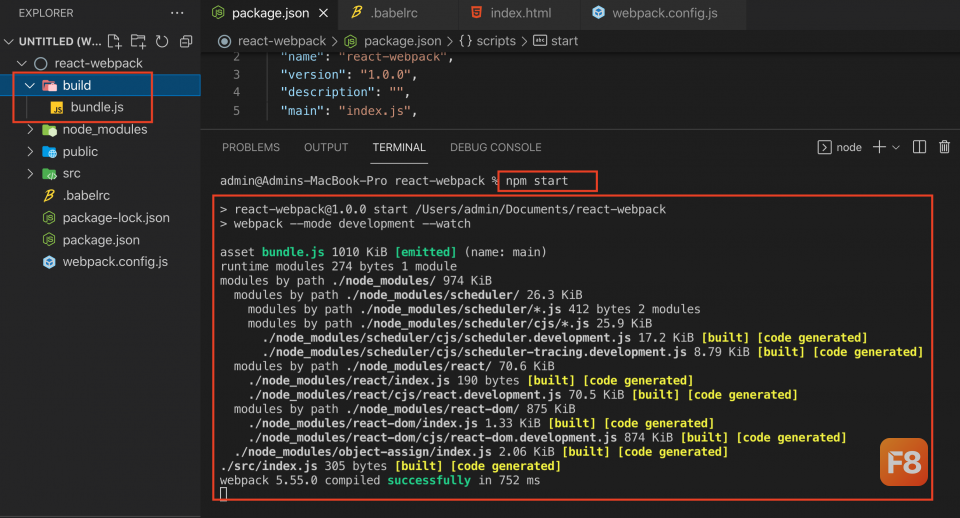Click the green bundle.js asset name in terminal
Image resolution: width=960 pixels, height=518 pixels.
click(x=293, y=252)
